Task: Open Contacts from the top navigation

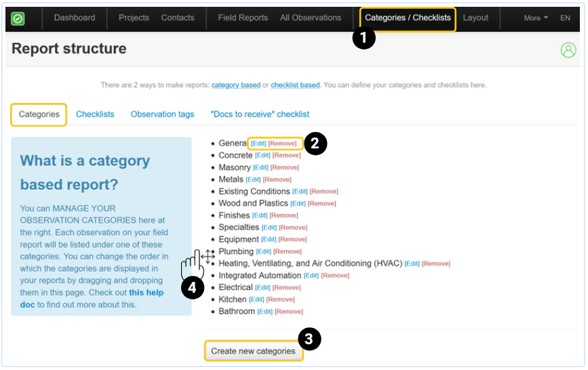Action: click(x=178, y=18)
